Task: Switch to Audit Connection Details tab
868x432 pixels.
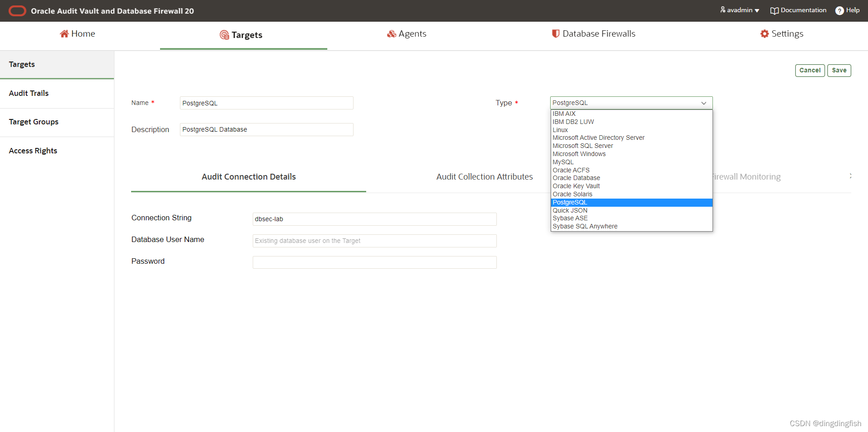Action: click(249, 177)
